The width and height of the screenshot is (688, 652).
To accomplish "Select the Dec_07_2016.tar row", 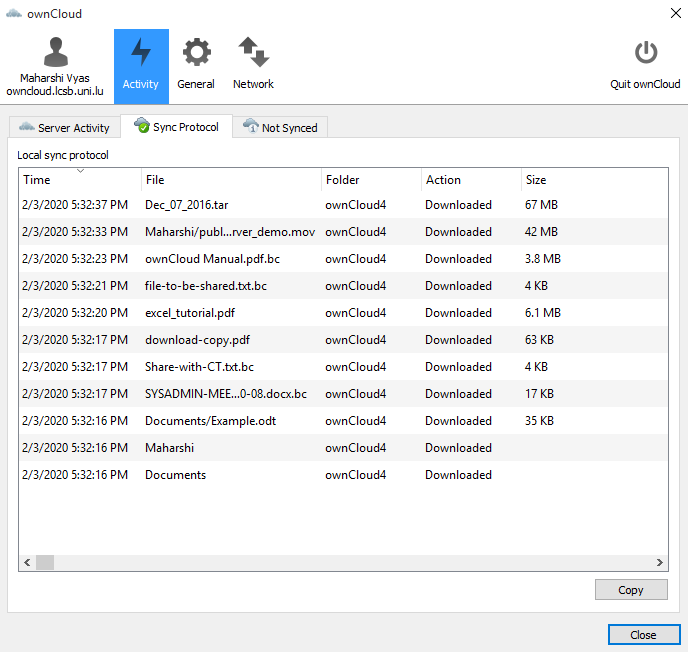I will coord(186,205).
